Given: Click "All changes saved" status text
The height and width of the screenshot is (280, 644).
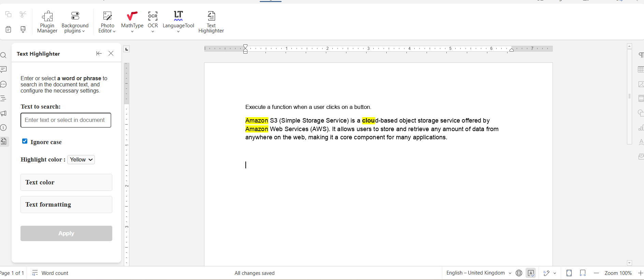Looking at the screenshot, I should [255, 273].
